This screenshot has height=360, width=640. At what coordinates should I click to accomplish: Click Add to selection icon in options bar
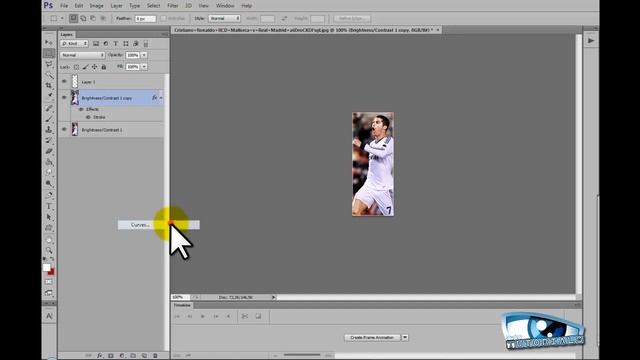click(83, 18)
